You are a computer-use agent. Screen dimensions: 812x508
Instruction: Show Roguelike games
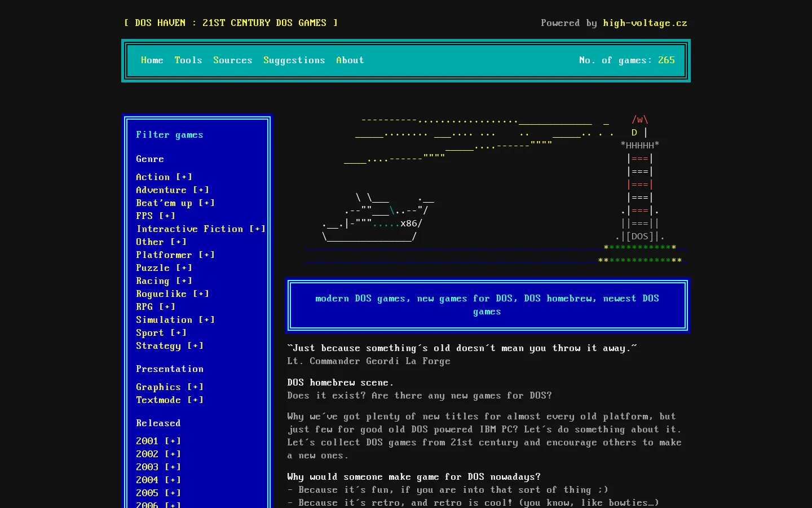click(x=172, y=294)
